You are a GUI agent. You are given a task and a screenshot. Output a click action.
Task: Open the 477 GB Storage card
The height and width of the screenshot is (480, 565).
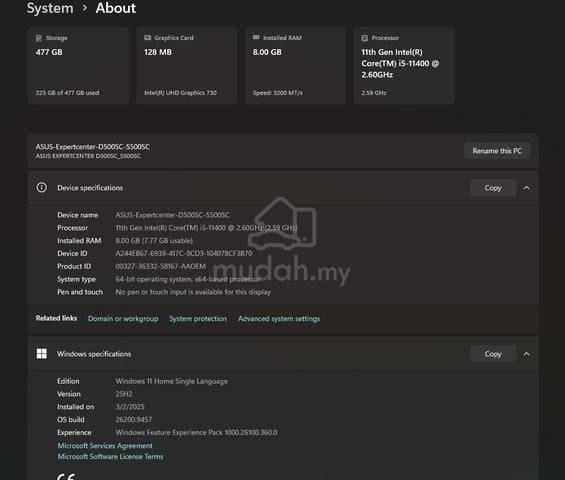tap(79, 66)
